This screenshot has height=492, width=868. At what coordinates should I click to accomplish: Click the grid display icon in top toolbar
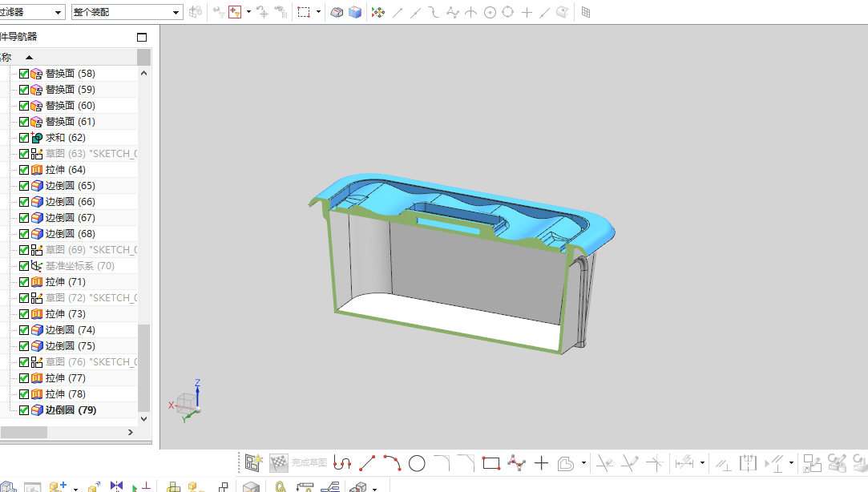coord(586,12)
